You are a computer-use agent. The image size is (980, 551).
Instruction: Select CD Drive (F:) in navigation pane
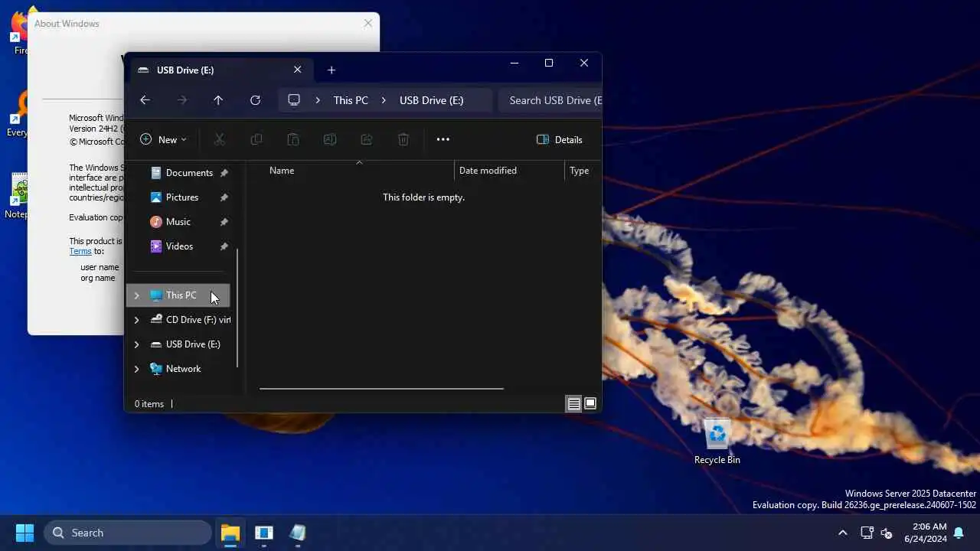(x=190, y=320)
